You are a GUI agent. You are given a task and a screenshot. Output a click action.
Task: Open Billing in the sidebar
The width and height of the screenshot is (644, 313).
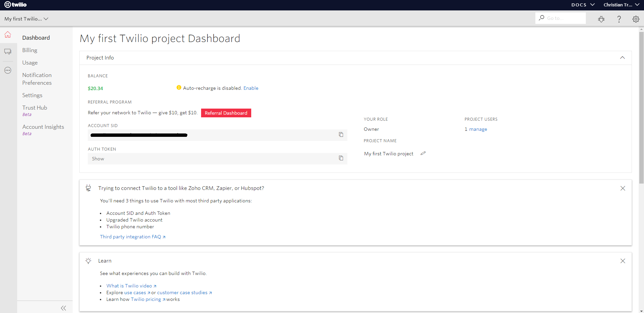coord(30,50)
